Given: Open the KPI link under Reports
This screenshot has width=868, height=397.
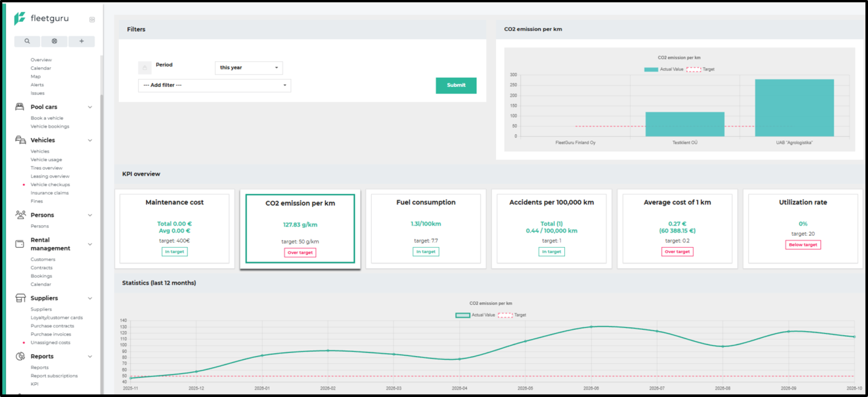Looking at the screenshot, I should (x=34, y=384).
